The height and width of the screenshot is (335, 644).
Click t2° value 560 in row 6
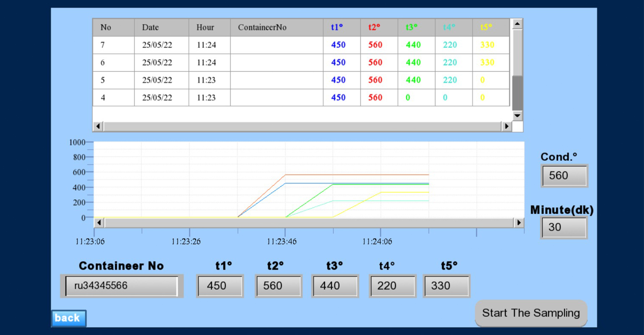point(379,63)
